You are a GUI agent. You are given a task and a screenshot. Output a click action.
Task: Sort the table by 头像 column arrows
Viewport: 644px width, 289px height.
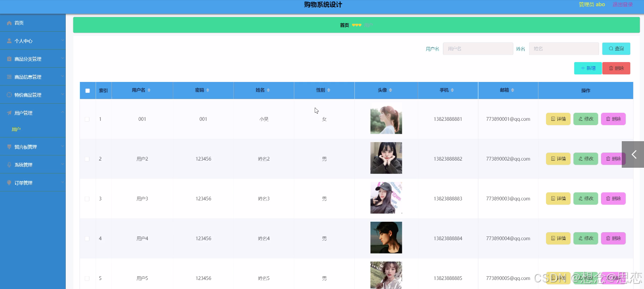point(390,90)
